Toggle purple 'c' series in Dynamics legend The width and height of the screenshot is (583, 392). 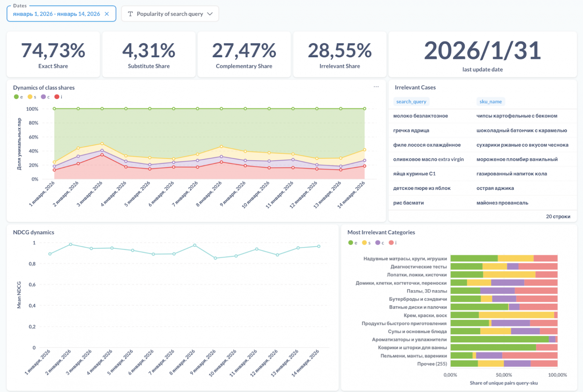click(x=45, y=97)
